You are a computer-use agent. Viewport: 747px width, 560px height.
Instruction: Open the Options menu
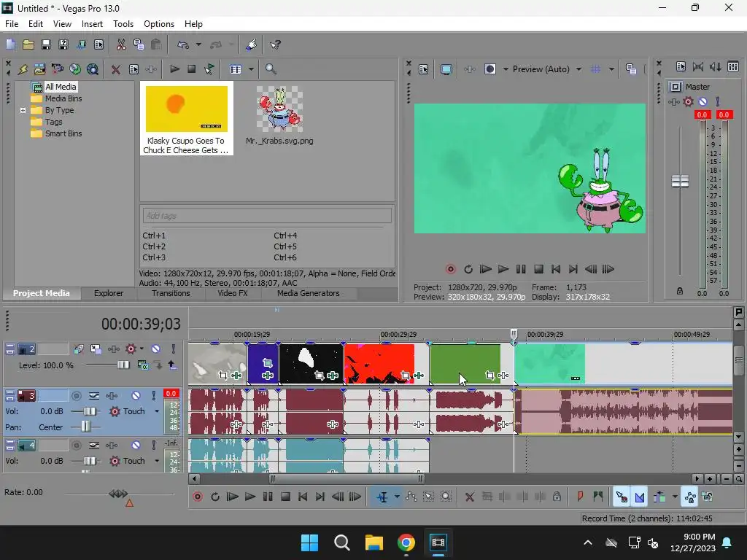(158, 24)
